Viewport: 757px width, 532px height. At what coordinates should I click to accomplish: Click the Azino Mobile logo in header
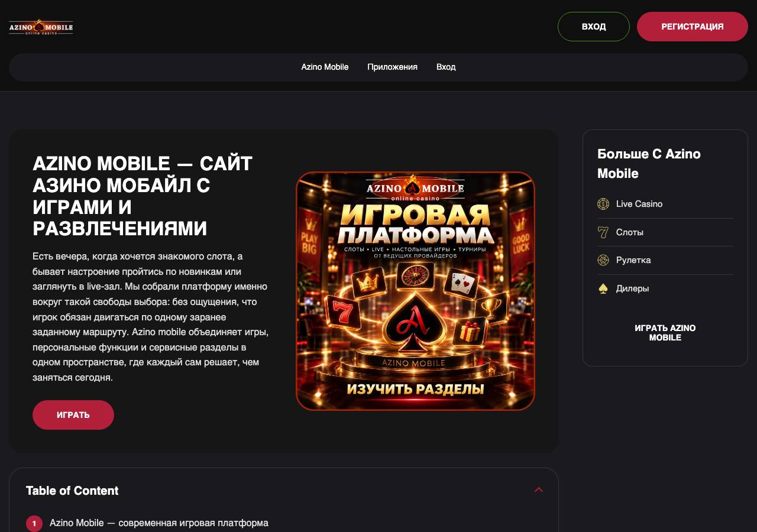(x=41, y=27)
